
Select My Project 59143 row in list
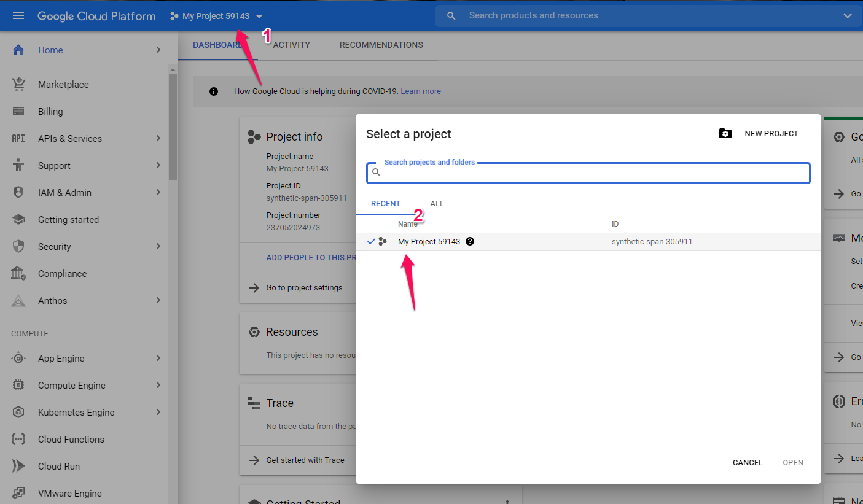coord(588,242)
